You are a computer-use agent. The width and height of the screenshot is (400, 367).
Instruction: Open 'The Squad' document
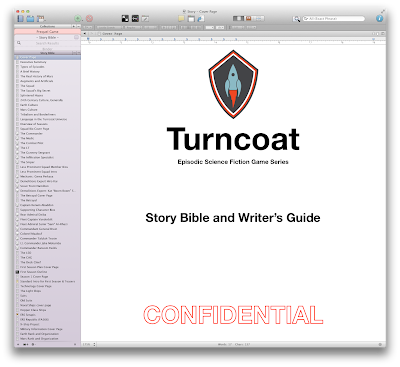coord(27,86)
